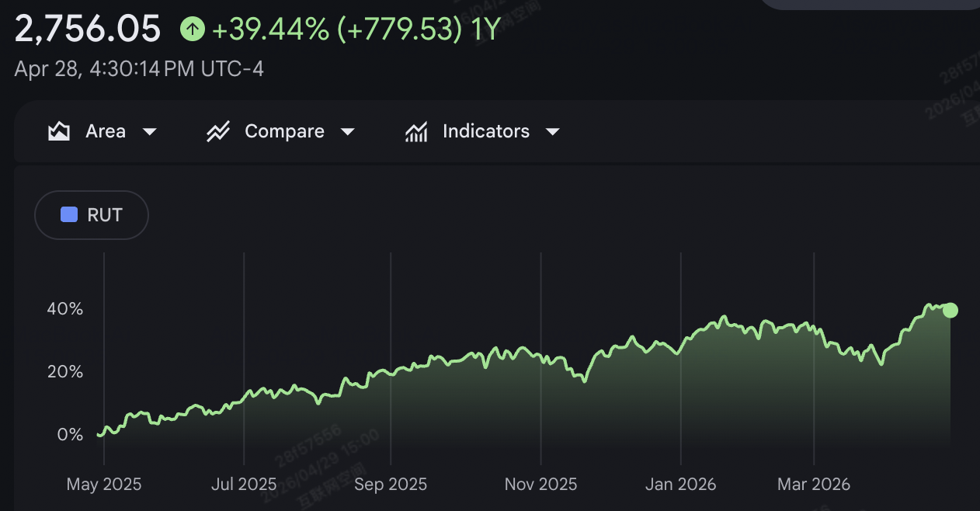
Task: Click the Area chart type icon
Action: click(59, 131)
